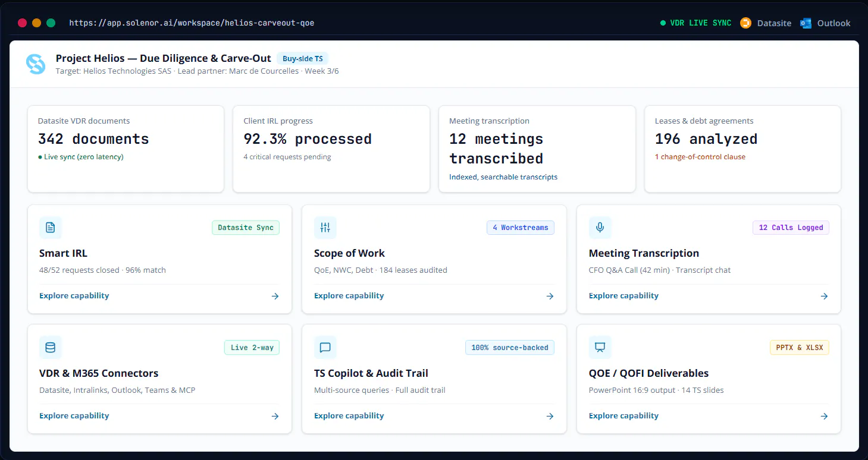The image size is (868, 460).
Task: Click the Target: Helios Technologies SAS subtitle
Action: 113,71
